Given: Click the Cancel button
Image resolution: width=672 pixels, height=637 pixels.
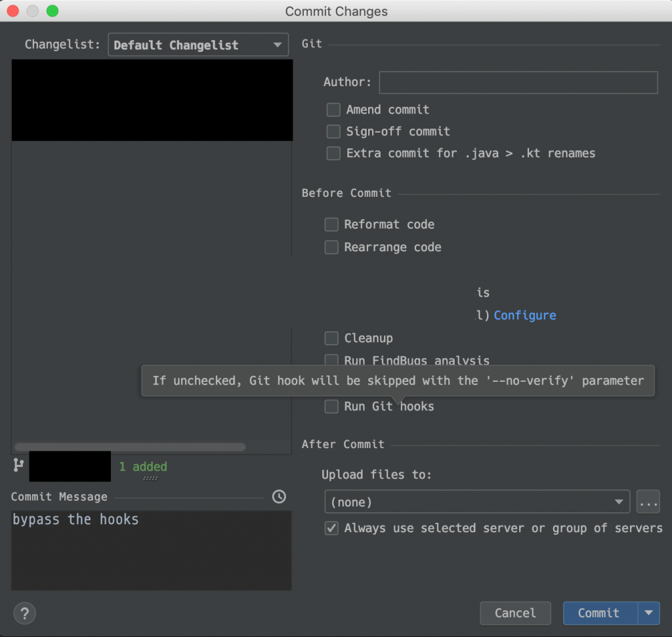Looking at the screenshot, I should [515, 613].
